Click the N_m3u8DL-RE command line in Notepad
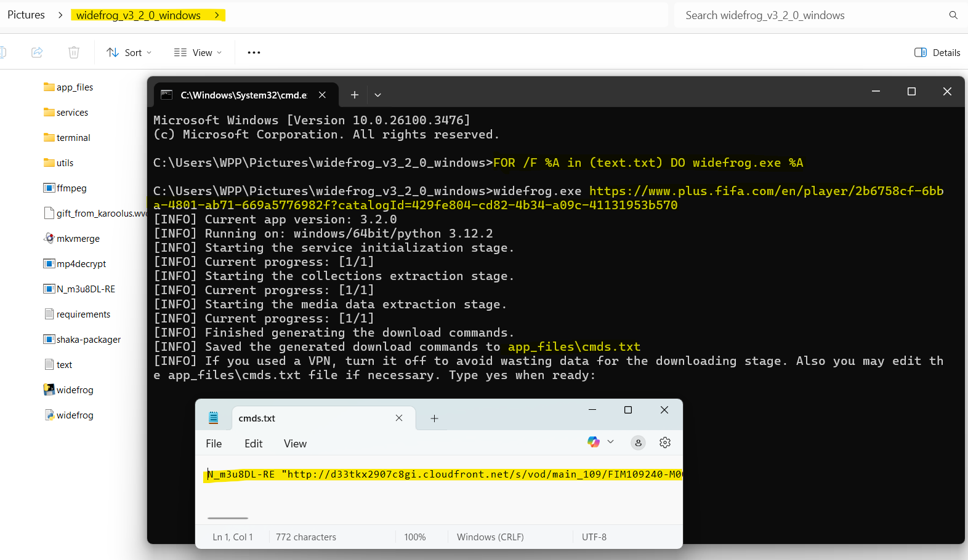968x560 pixels. click(x=445, y=474)
